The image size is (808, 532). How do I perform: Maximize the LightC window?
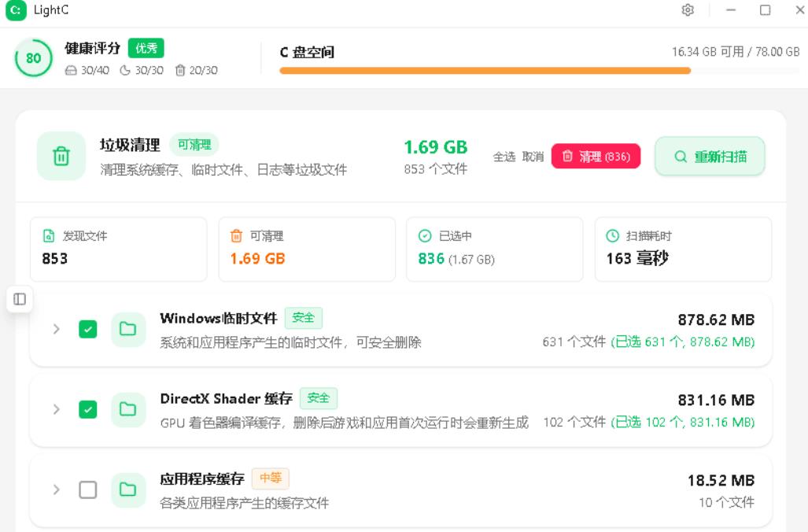click(766, 9)
